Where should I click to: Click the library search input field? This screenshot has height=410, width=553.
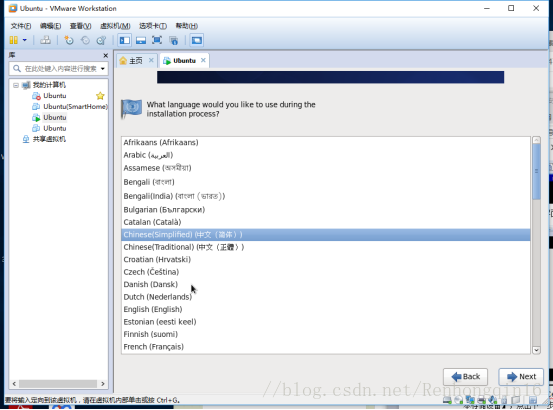pos(60,68)
